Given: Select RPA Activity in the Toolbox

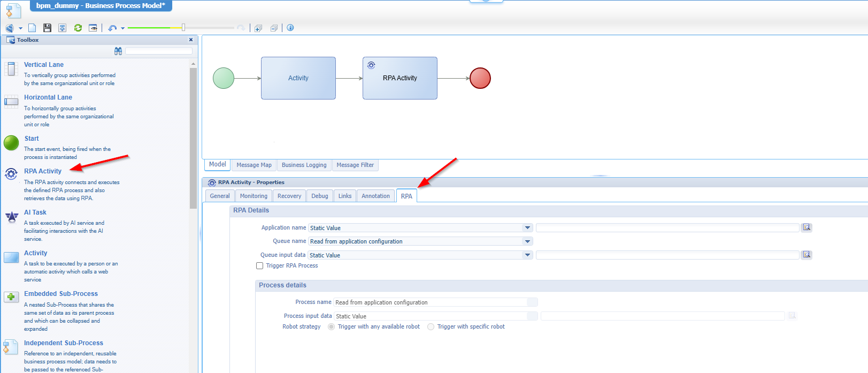Looking at the screenshot, I should pos(43,171).
